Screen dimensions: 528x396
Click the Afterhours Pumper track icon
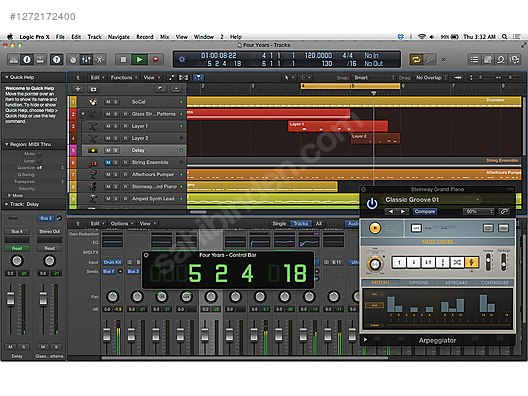coord(93,174)
